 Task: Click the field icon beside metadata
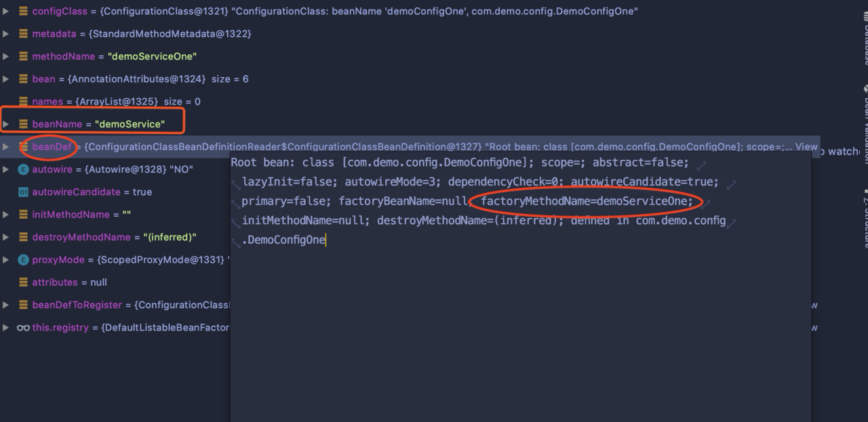(23, 34)
